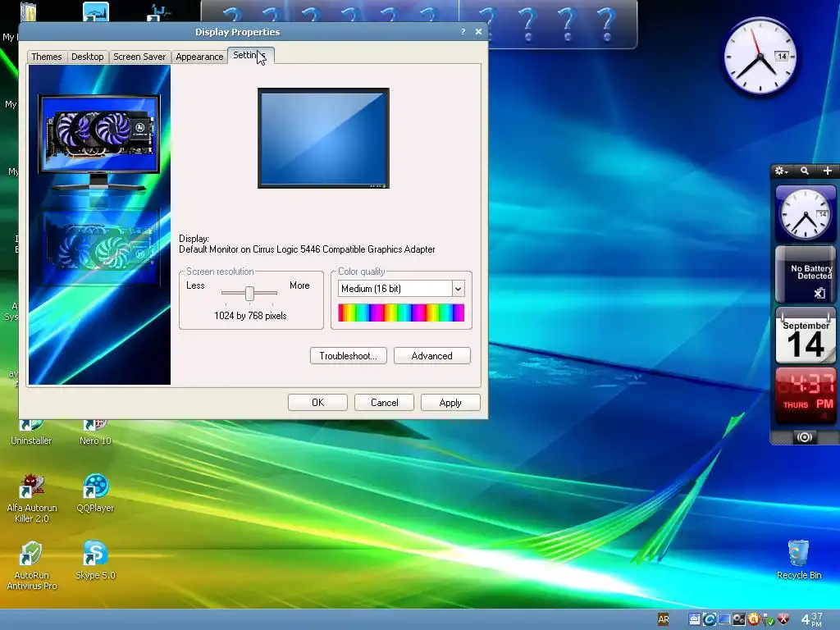The image size is (840, 630).
Task: Click the blue C tray icon
Action: pos(710,620)
